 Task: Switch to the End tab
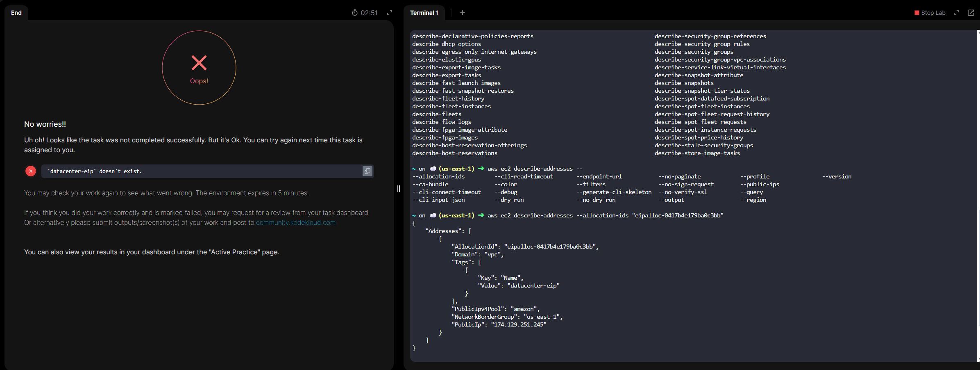pyautogui.click(x=16, y=13)
